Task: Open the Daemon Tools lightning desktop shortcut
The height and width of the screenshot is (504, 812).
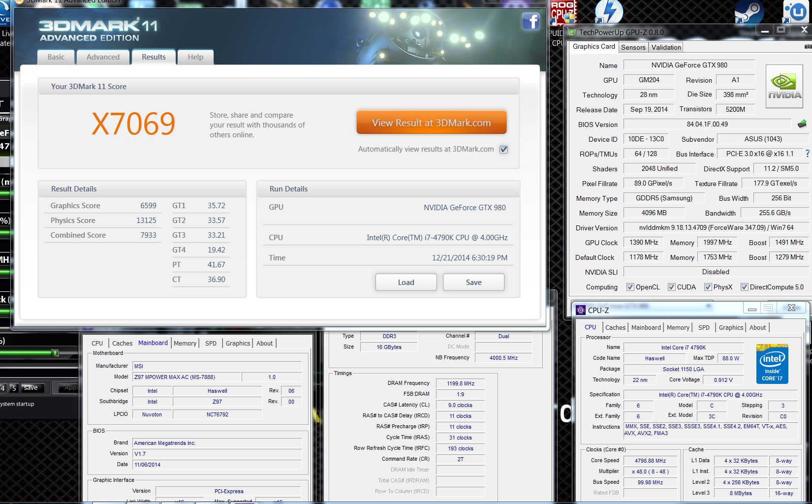Action: (x=609, y=12)
